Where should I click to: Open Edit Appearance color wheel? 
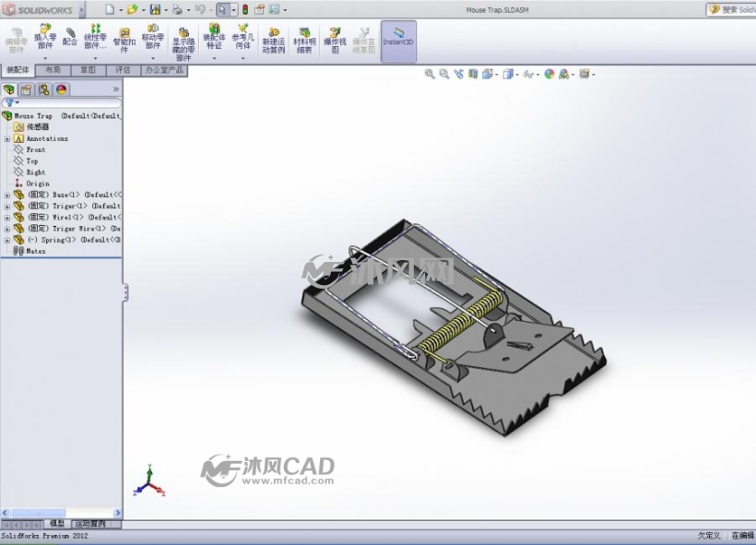pyautogui.click(x=549, y=74)
